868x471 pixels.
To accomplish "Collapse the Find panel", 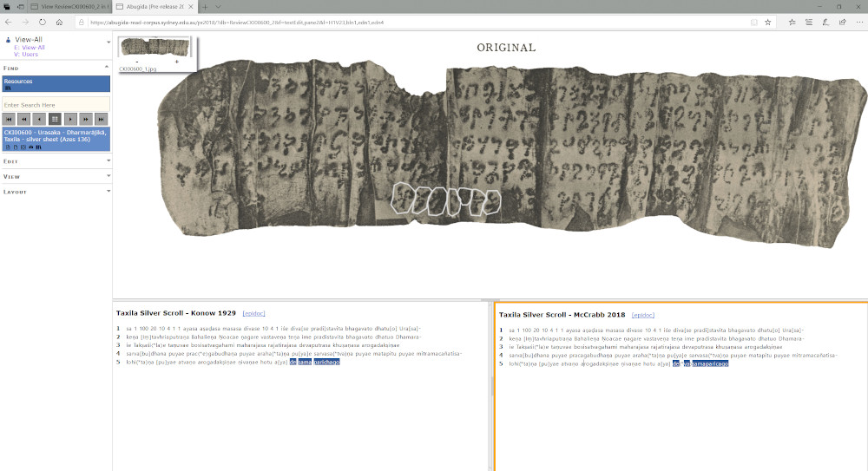I will (107, 67).
